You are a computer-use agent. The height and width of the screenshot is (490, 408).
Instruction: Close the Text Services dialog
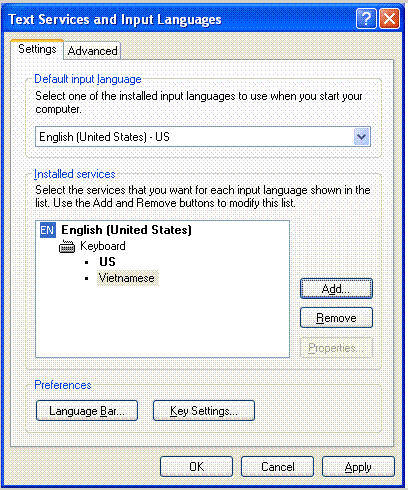[x=389, y=18]
